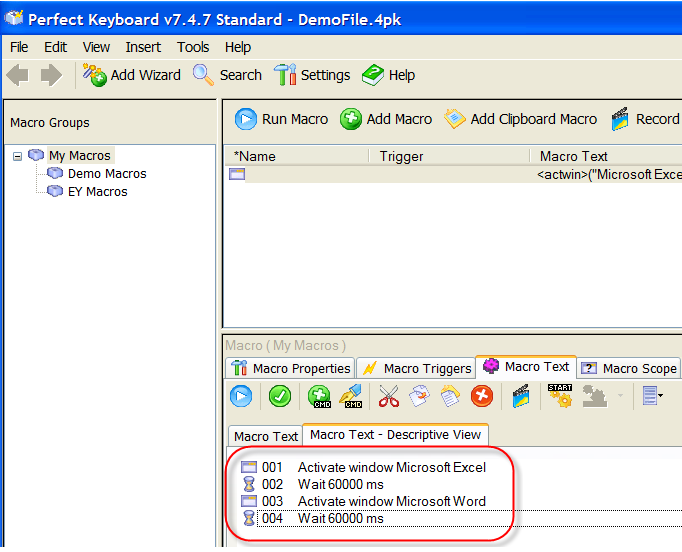Click the Add Macro button
Screen dimensions: 682x552
[x=386, y=119]
